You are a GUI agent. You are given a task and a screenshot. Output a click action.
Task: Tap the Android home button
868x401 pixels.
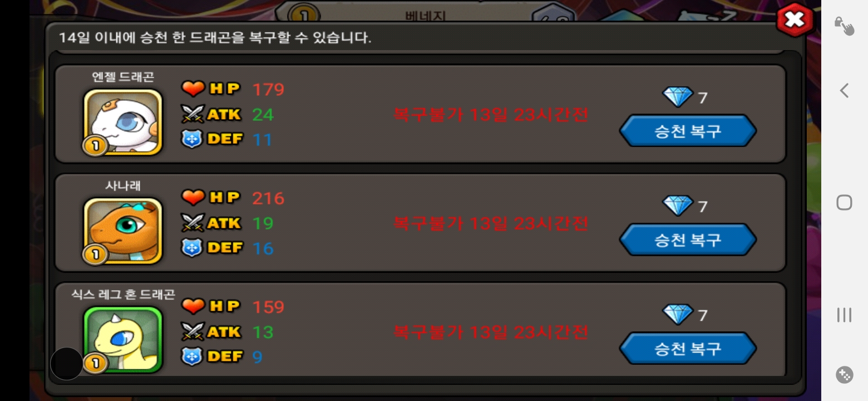(844, 202)
